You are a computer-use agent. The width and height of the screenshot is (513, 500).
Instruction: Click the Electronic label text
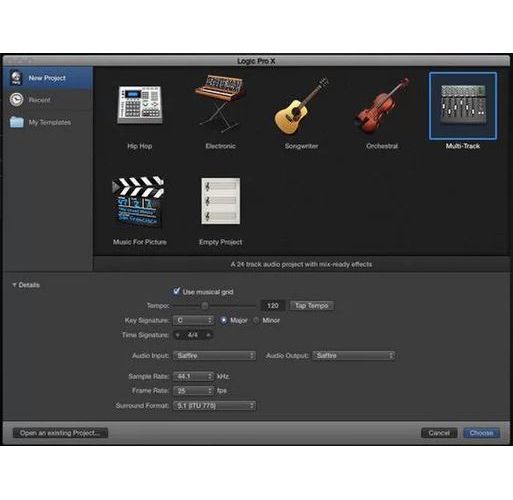[220, 146]
